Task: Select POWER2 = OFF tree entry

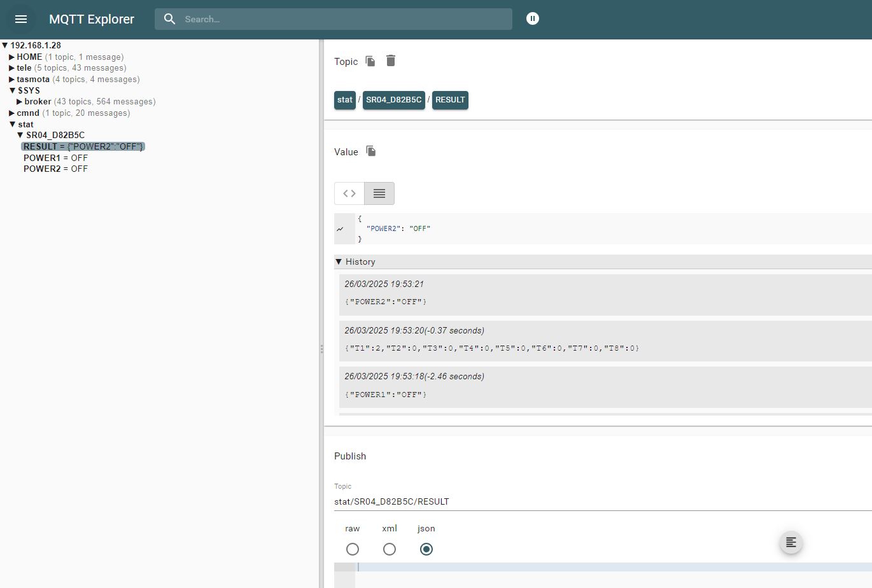Action: (55, 169)
